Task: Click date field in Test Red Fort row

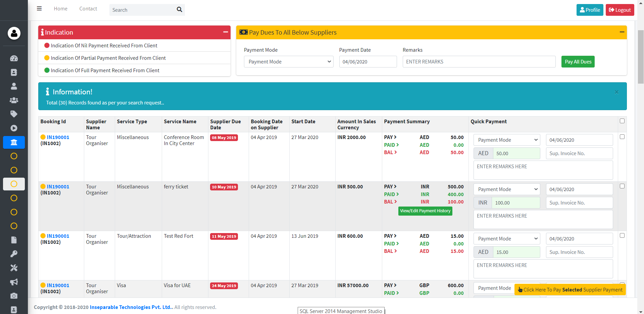Action: [579, 239]
